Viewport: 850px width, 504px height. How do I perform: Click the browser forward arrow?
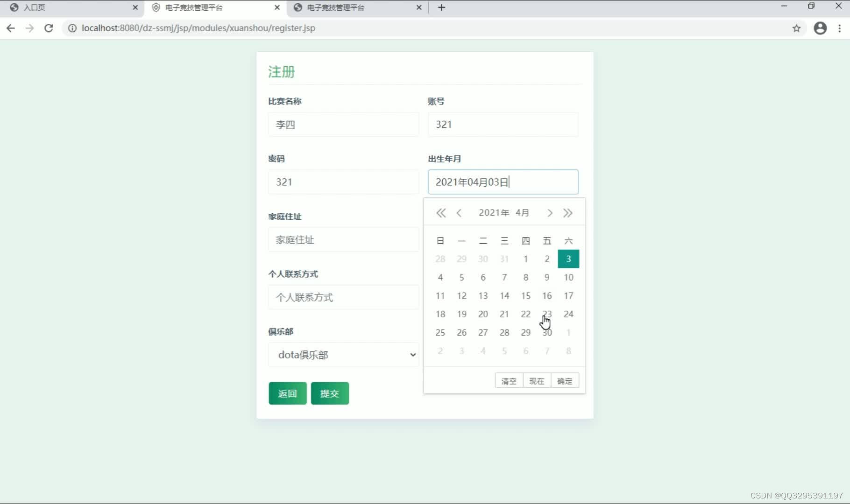[x=29, y=28]
